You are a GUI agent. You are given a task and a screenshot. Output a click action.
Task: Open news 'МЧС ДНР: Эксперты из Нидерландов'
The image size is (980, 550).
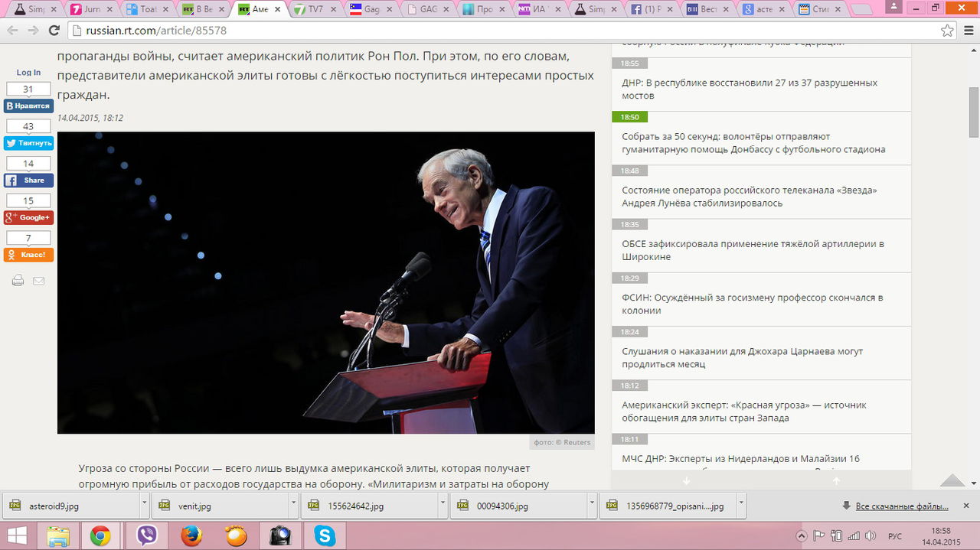(740, 459)
